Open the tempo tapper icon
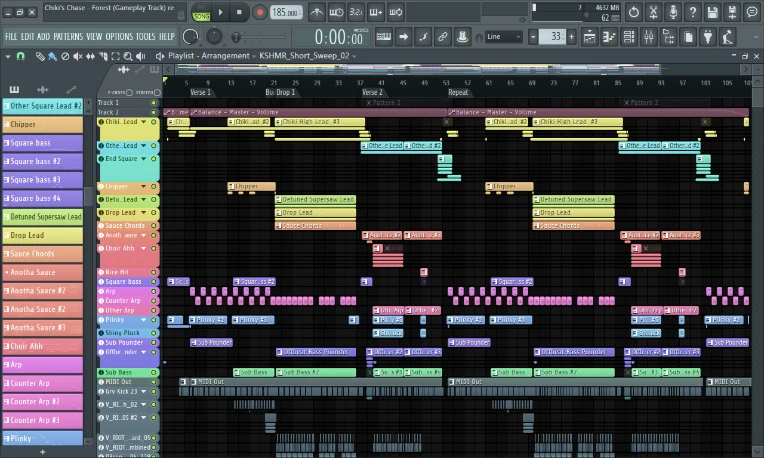This screenshot has height=458, width=764. click(728, 37)
